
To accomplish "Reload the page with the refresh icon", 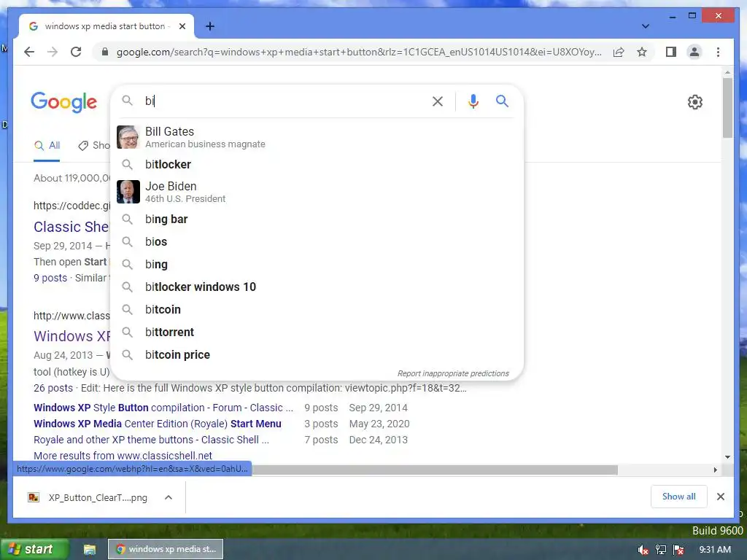I will (76, 52).
